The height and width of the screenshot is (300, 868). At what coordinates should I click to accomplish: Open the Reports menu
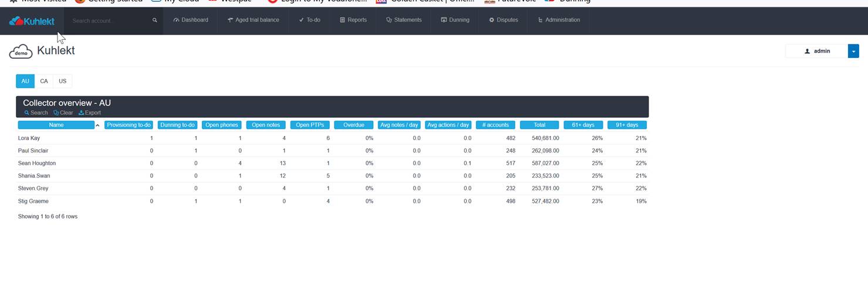[x=353, y=20]
